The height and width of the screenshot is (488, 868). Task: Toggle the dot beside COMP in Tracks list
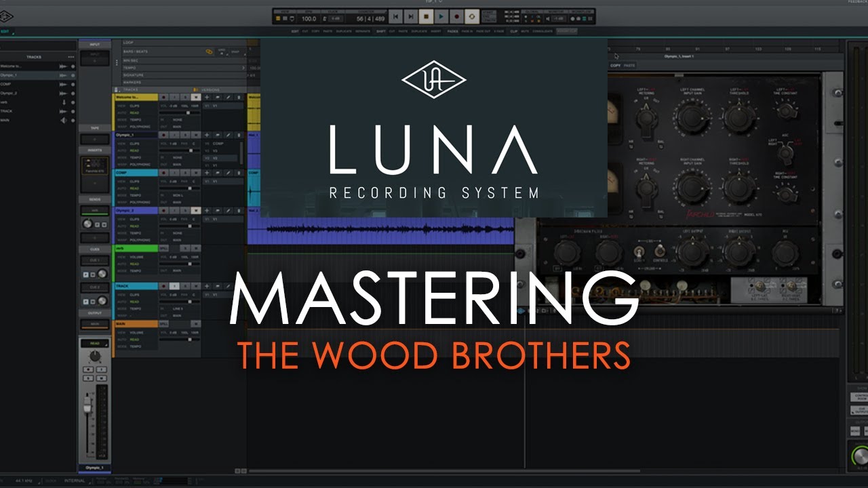pos(73,84)
